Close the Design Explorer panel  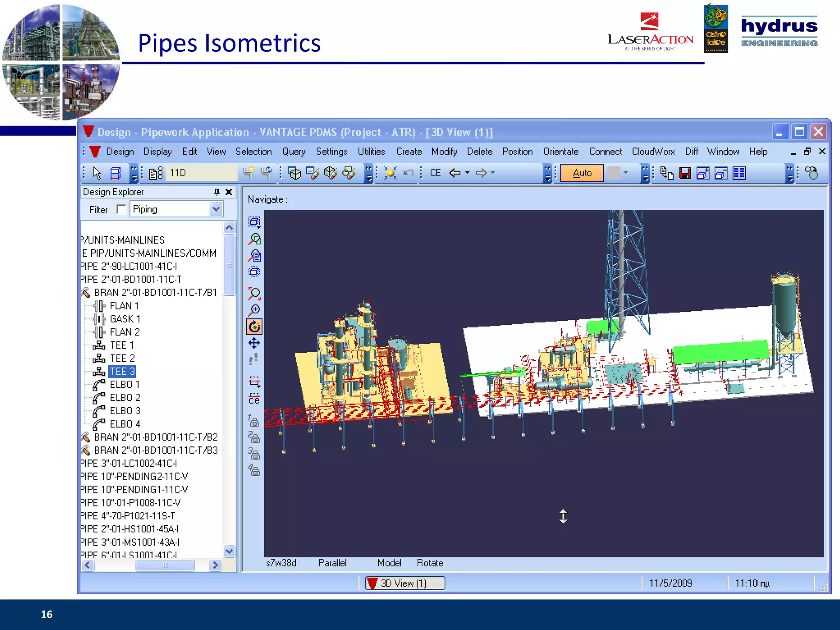[229, 192]
